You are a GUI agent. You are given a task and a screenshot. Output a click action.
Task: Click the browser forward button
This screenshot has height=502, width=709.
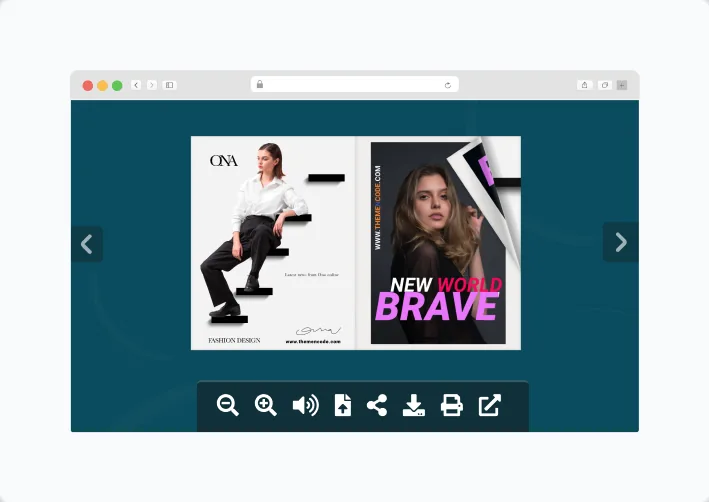click(152, 85)
